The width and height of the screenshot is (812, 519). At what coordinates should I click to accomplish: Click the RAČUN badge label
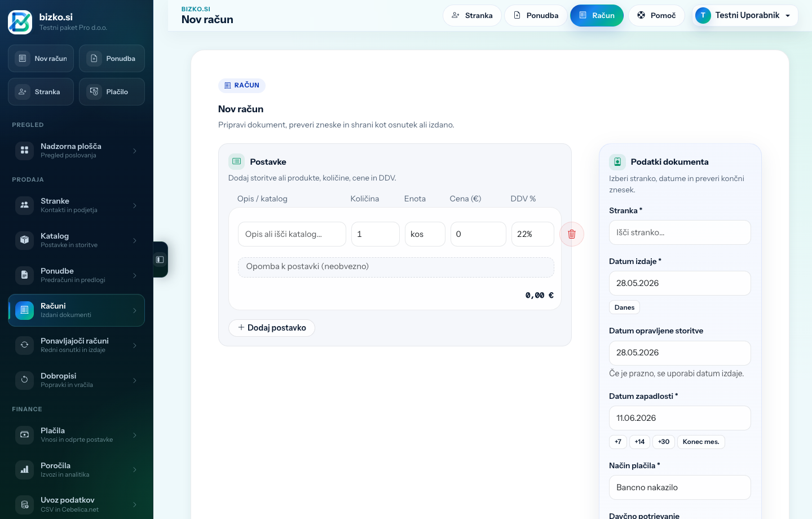(x=242, y=85)
